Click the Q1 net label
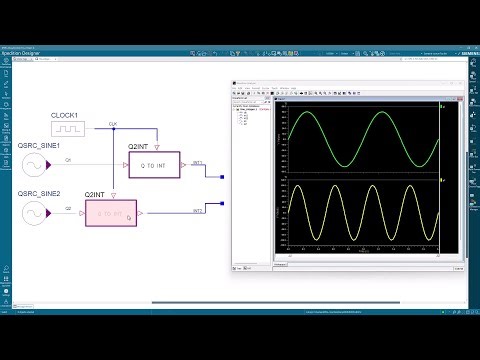Screen dimensions: 480x360 [x=68, y=160]
